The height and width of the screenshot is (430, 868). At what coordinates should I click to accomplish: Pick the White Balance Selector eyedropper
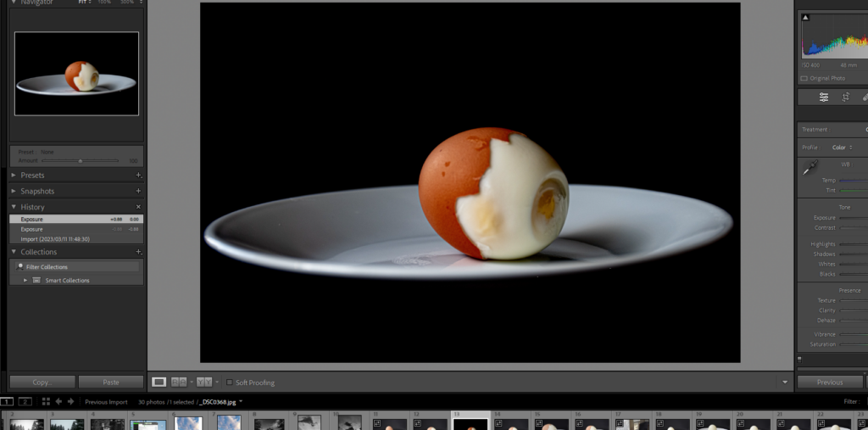coord(810,168)
